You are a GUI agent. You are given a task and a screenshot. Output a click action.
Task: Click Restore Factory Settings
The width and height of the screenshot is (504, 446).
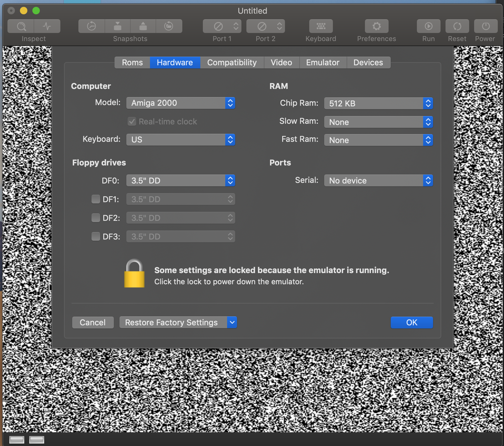point(173,323)
